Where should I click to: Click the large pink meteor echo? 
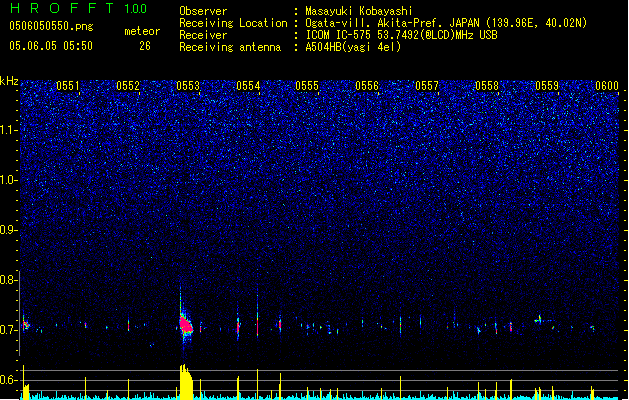point(185,324)
